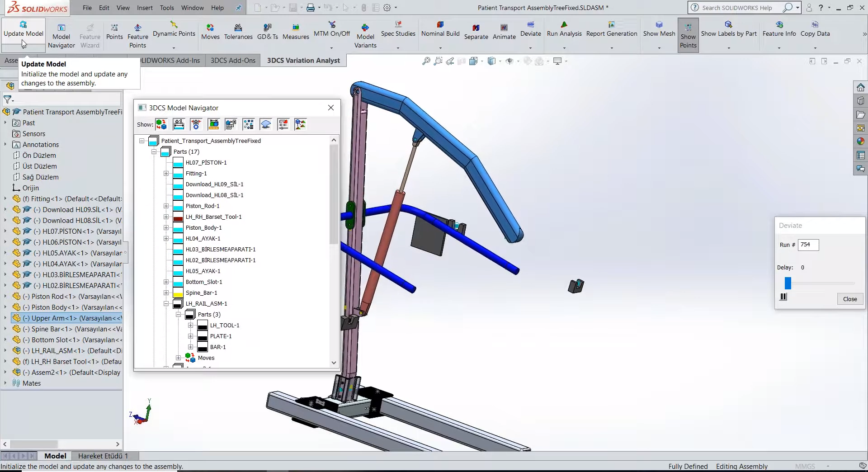Expand the Piston_Rod-1 node
This screenshot has height=472, width=868.
click(x=165, y=206)
